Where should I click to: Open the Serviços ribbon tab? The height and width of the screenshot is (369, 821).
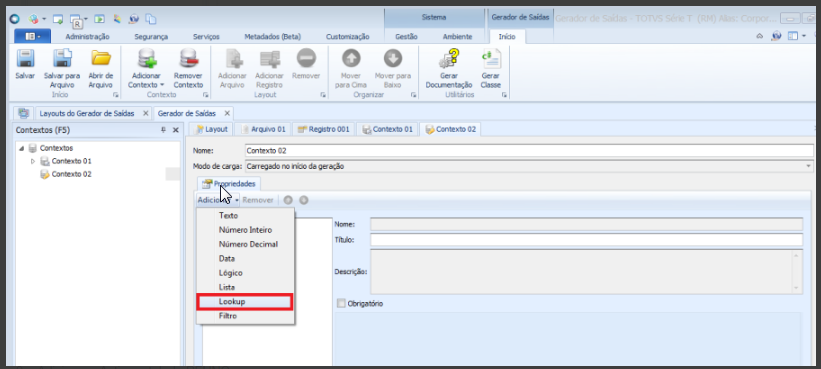(x=206, y=37)
